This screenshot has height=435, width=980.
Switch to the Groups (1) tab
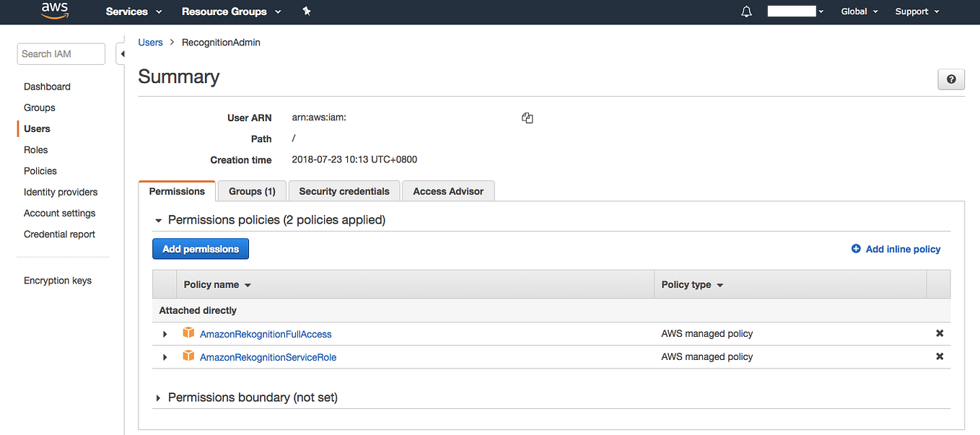click(x=252, y=191)
